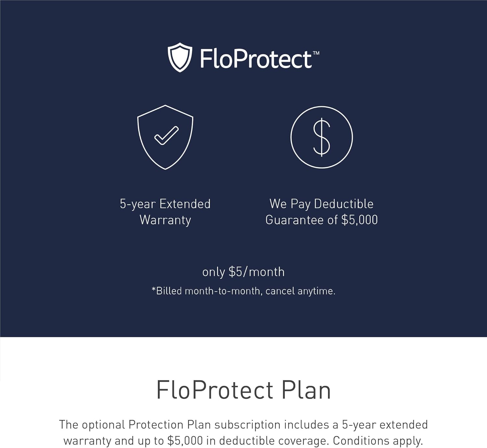Click "5-year extended" in the description paragraph

(x=385, y=425)
